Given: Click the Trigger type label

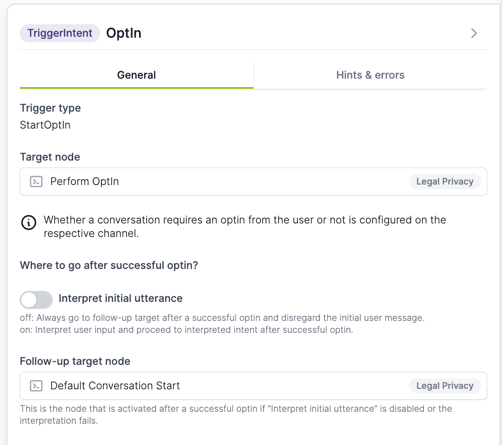Looking at the screenshot, I should click(50, 108).
